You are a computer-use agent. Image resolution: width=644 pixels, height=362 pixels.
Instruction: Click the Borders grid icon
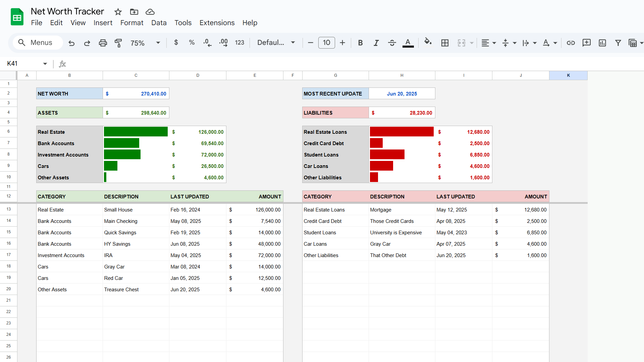[445, 43]
